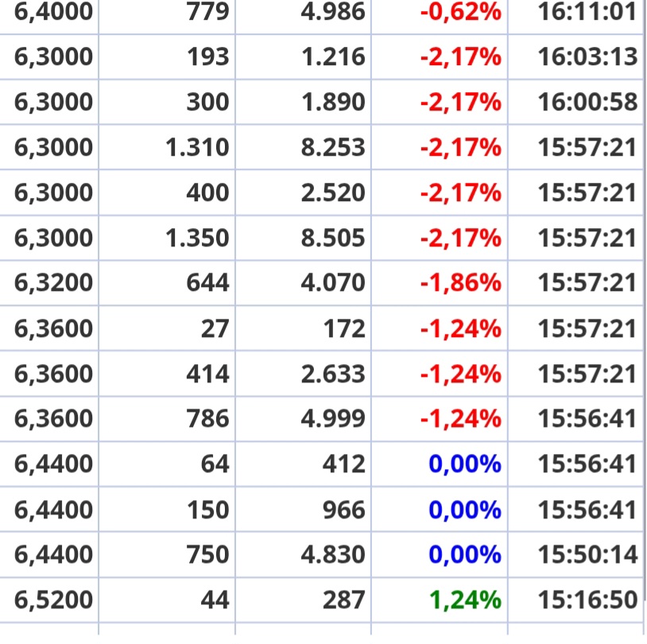The width and height of the screenshot is (647, 644).
Task: Click the timestamp 16:11:01
Action: [x=588, y=12]
